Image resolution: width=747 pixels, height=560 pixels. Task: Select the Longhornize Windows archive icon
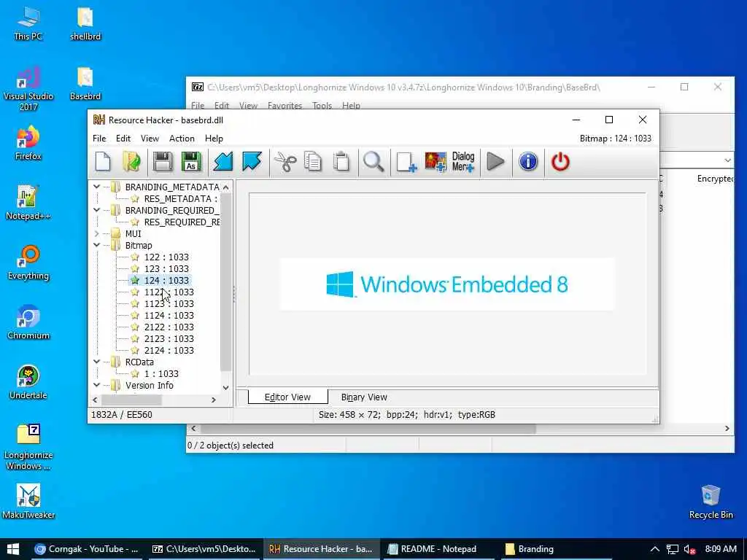point(28,447)
